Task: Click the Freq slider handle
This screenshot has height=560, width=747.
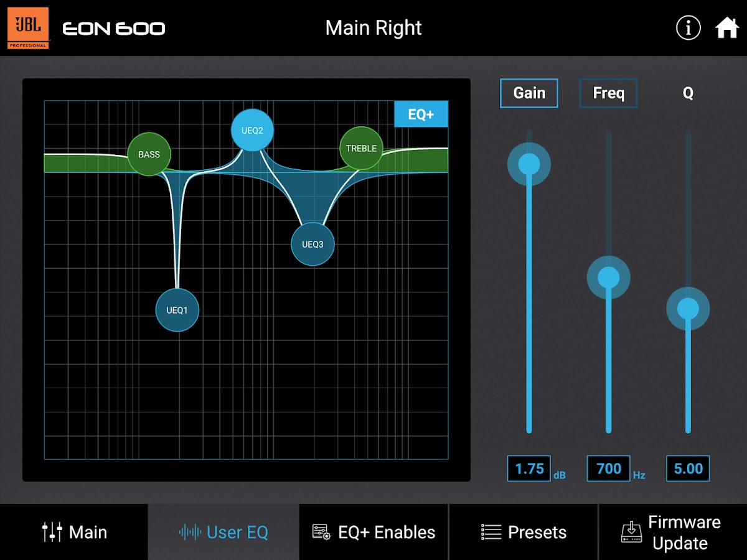Action: [609, 278]
